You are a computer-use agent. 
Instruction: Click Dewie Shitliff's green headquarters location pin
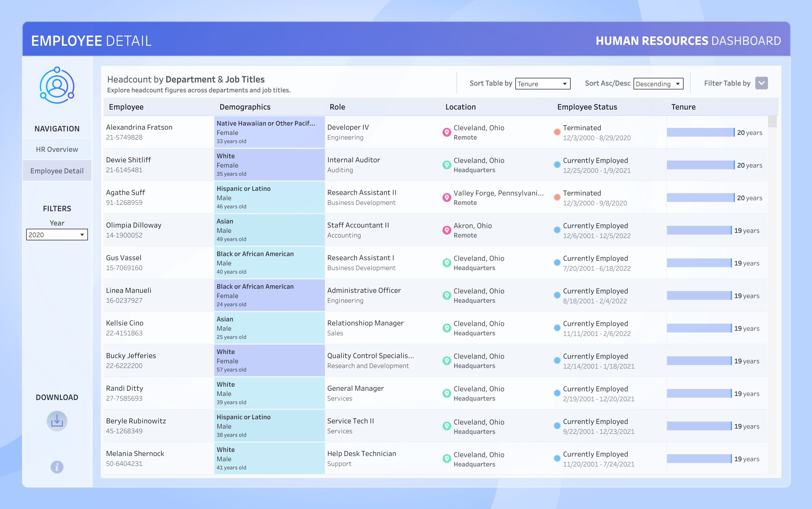coord(446,165)
